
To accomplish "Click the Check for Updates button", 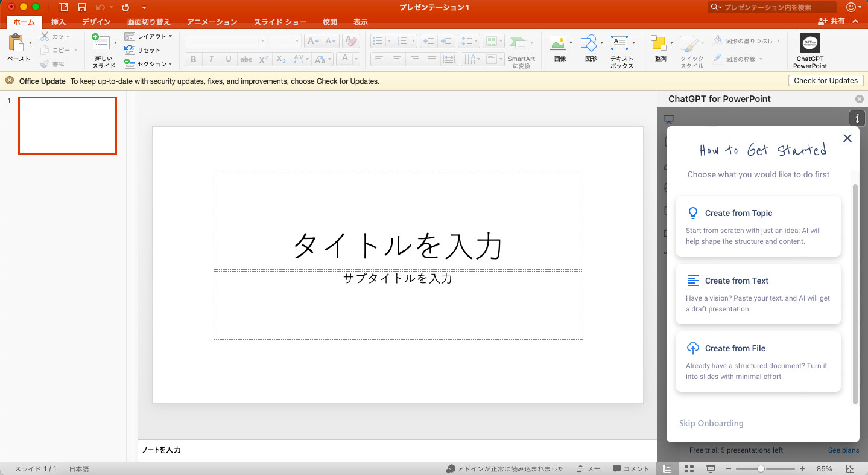I will (826, 80).
